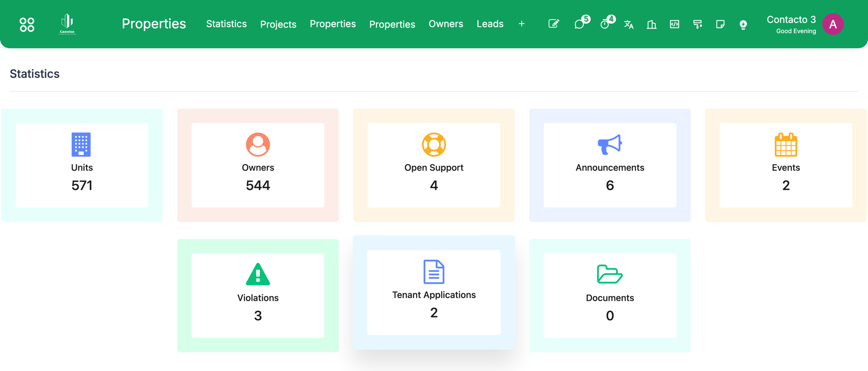The width and height of the screenshot is (868, 371).
Task: Click the Open Support lifebuoy icon
Action: click(434, 144)
